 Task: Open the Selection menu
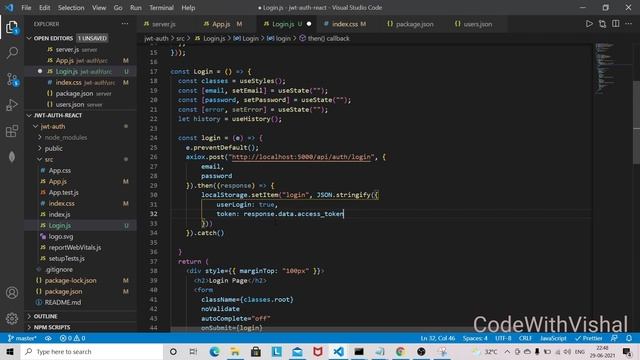(x=71, y=8)
